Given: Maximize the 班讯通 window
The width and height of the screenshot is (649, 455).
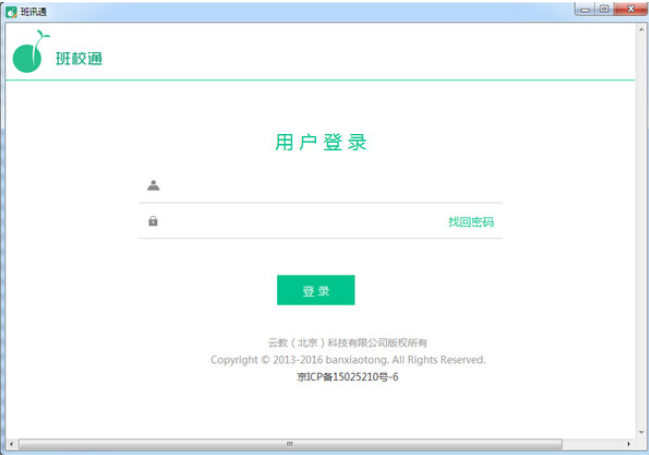Looking at the screenshot, I should coord(604,9).
